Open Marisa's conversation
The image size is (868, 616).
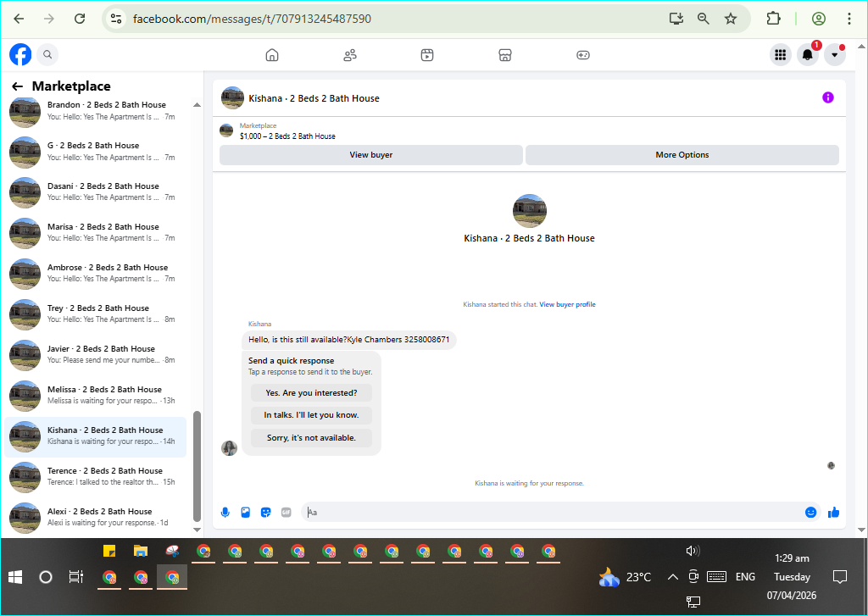click(95, 232)
